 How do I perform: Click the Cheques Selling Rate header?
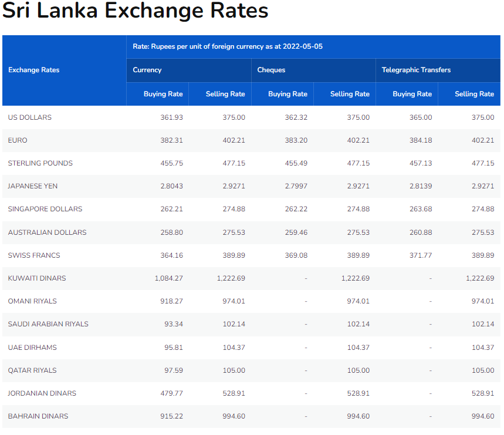350,94
